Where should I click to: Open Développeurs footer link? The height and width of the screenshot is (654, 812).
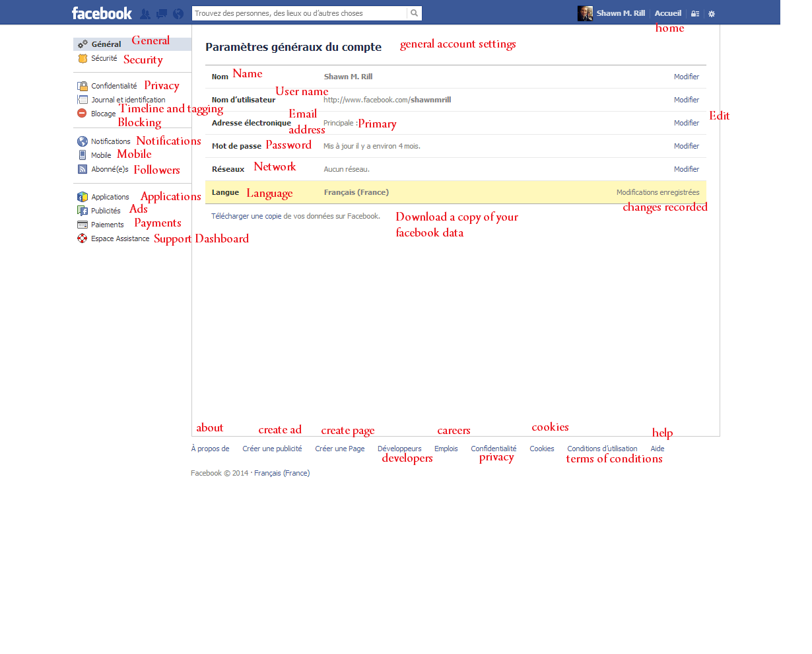tap(399, 449)
